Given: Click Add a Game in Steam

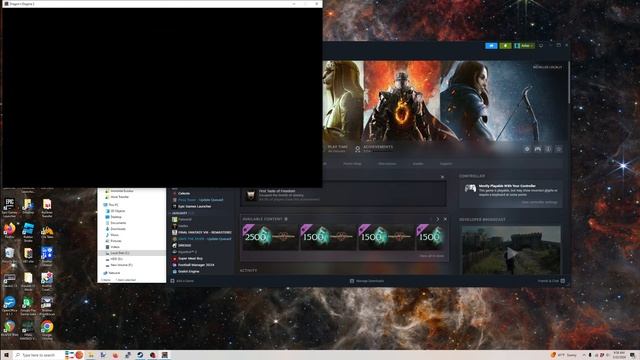Looking at the screenshot, I should pos(182,281).
